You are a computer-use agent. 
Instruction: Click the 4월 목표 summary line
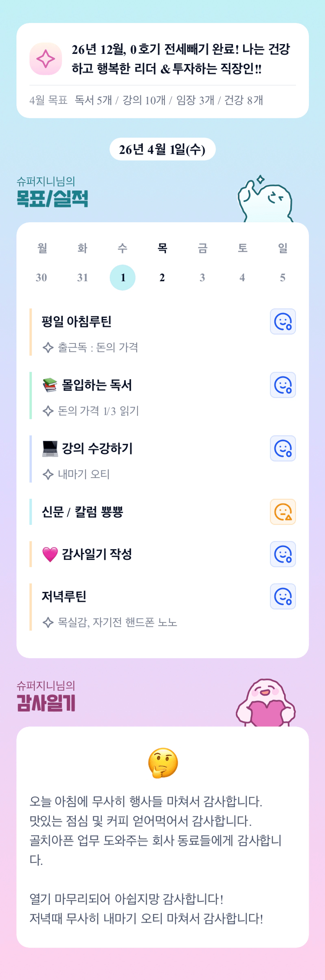pyautogui.click(x=146, y=100)
